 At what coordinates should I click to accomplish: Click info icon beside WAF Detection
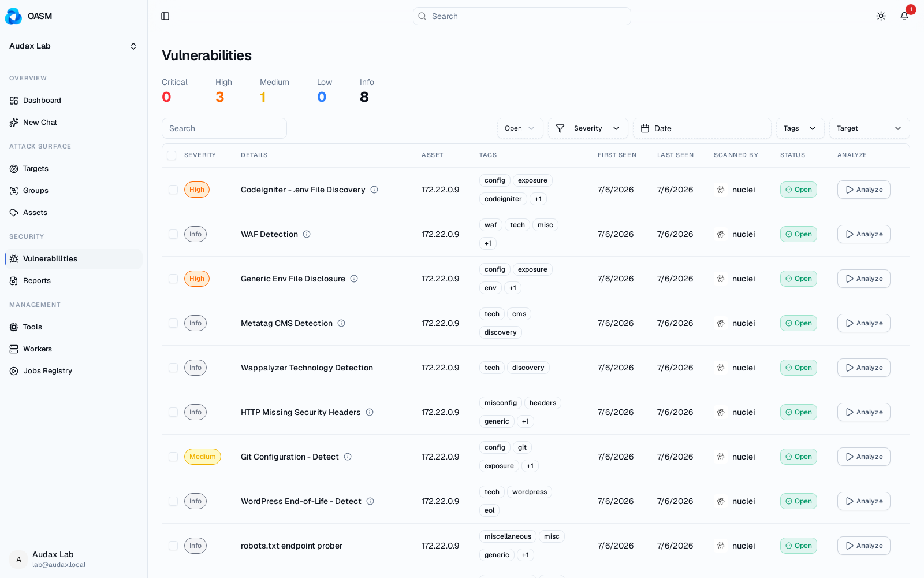[x=307, y=234]
